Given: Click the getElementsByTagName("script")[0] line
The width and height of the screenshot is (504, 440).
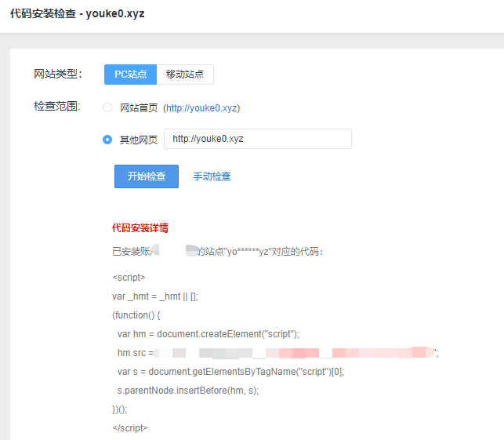Looking at the screenshot, I should 230,372.
